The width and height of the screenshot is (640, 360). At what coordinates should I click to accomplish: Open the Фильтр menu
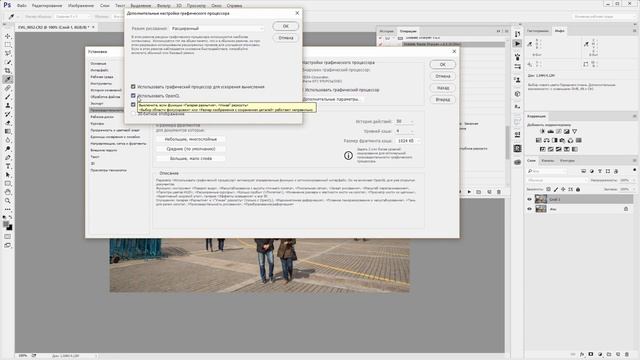point(164,6)
